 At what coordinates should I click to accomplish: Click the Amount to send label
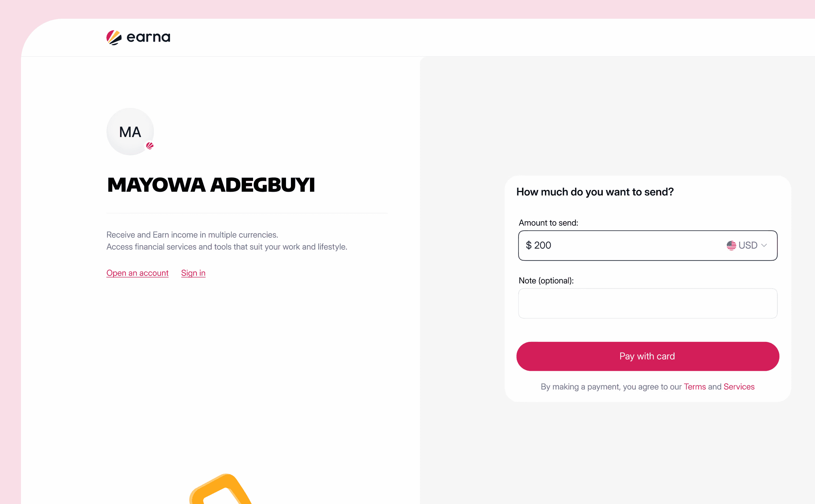coord(548,223)
